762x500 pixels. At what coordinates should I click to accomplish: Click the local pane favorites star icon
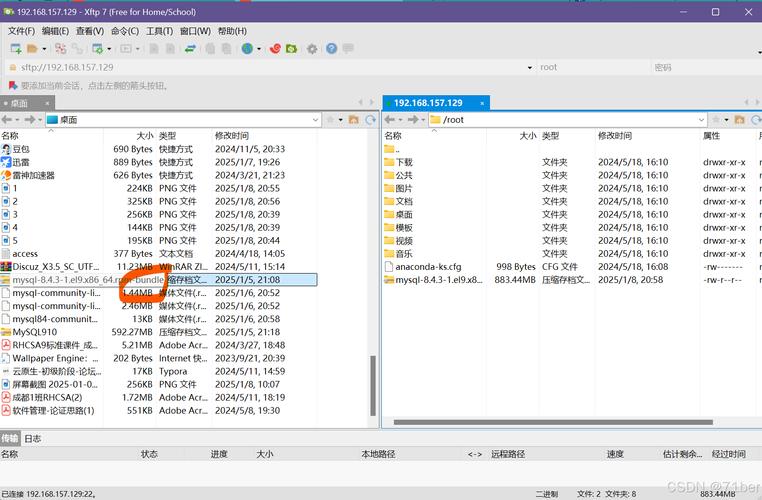pos(330,120)
